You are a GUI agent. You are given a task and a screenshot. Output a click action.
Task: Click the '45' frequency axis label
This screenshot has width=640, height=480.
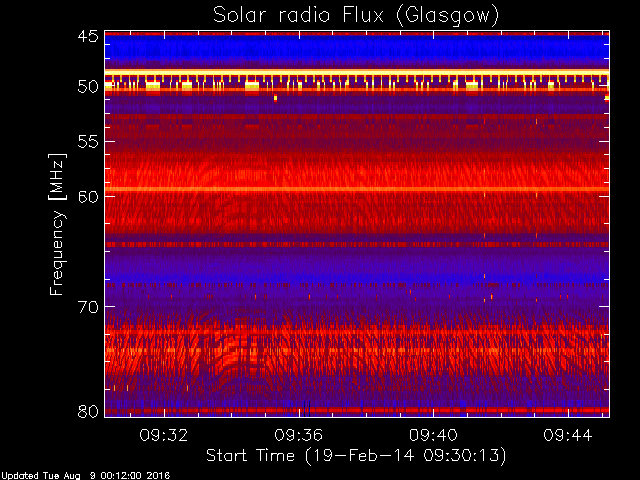(88, 36)
